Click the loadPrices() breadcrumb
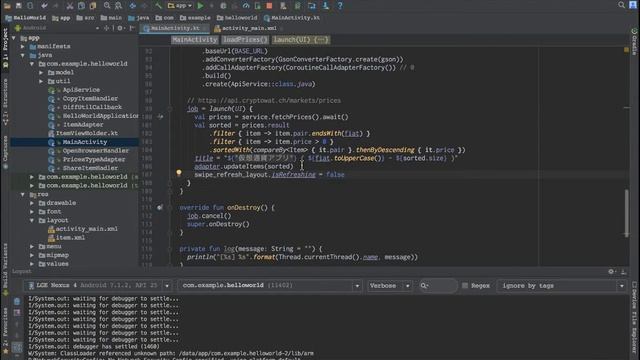The image size is (640, 360). tap(245, 40)
